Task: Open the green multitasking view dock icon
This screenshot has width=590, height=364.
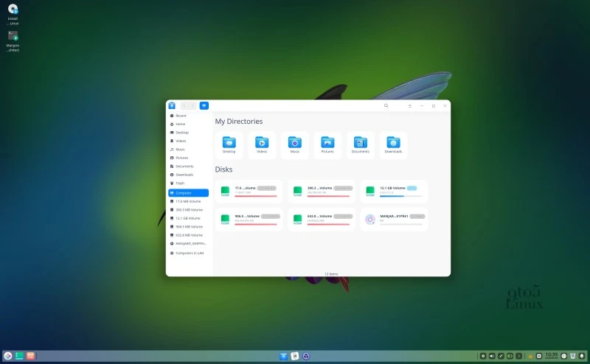Action: pos(19,356)
